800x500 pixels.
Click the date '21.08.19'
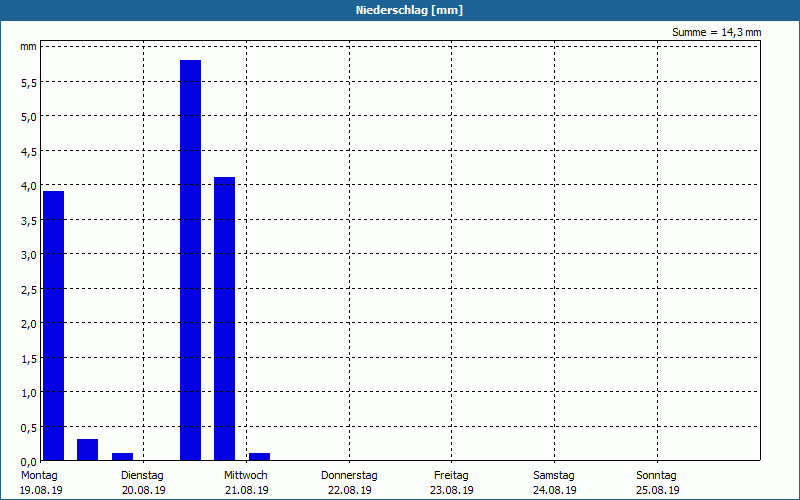click(x=246, y=490)
